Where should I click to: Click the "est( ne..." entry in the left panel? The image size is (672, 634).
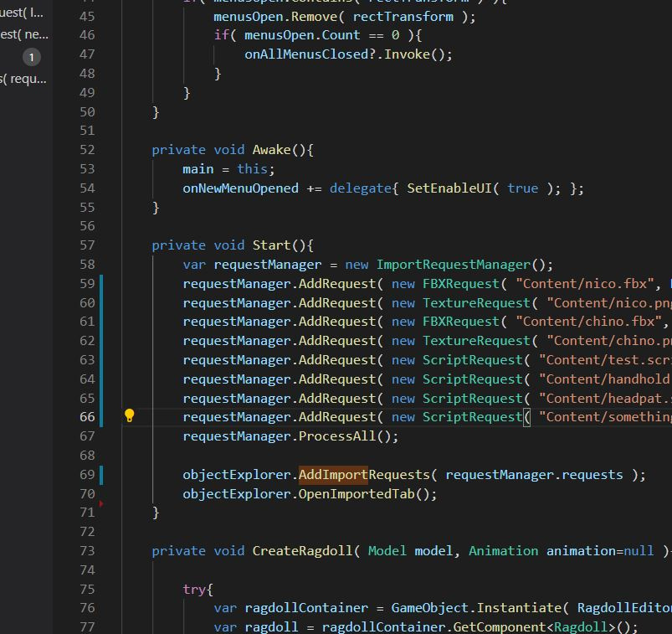[24, 34]
